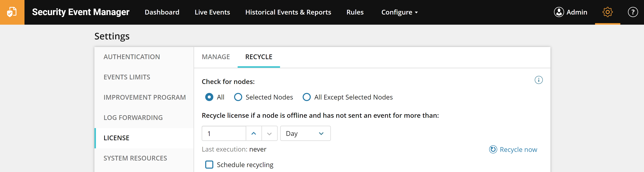Open Log Forwarding settings section
Viewport: 644px width, 172px height.
pos(133,117)
